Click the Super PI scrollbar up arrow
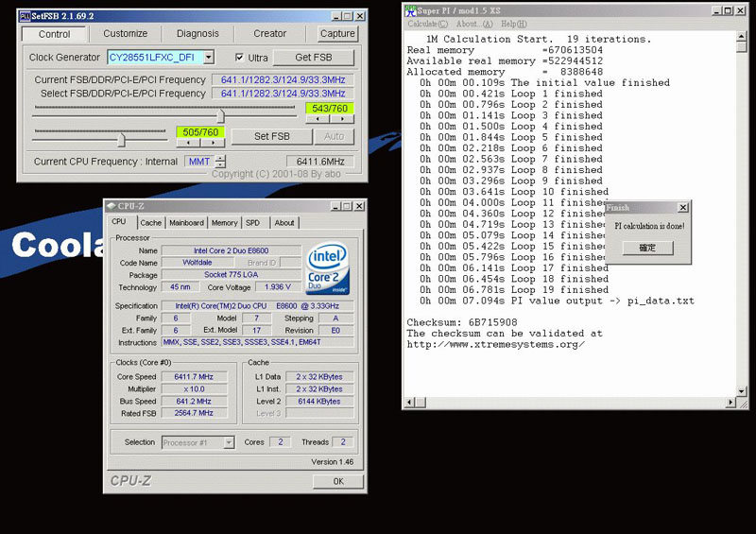The image size is (756, 534). tap(741, 38)
